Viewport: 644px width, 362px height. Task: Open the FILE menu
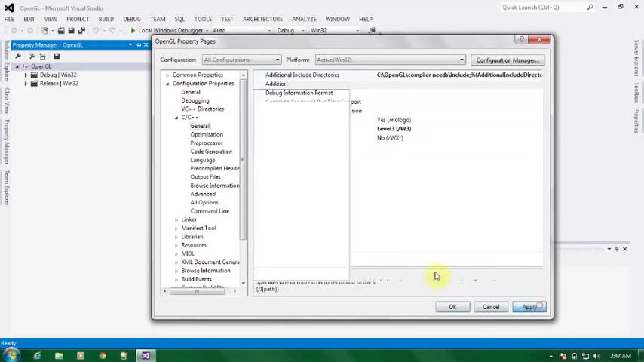tap(9, 19)
